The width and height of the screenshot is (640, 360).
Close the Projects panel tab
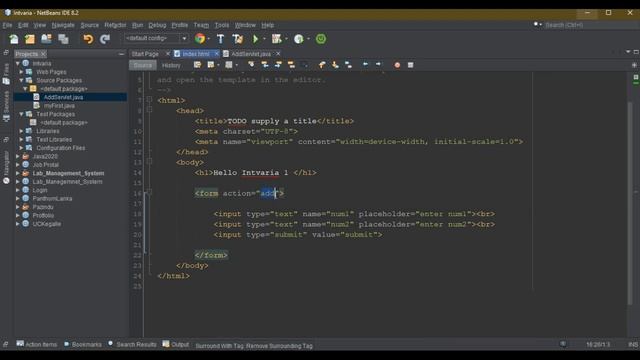[x=43, y=54]
